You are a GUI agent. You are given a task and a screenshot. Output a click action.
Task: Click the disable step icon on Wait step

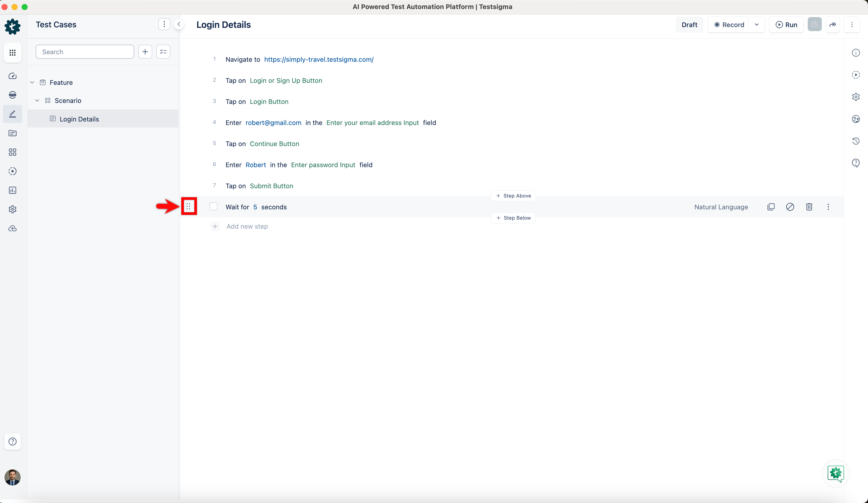point(790,207)
